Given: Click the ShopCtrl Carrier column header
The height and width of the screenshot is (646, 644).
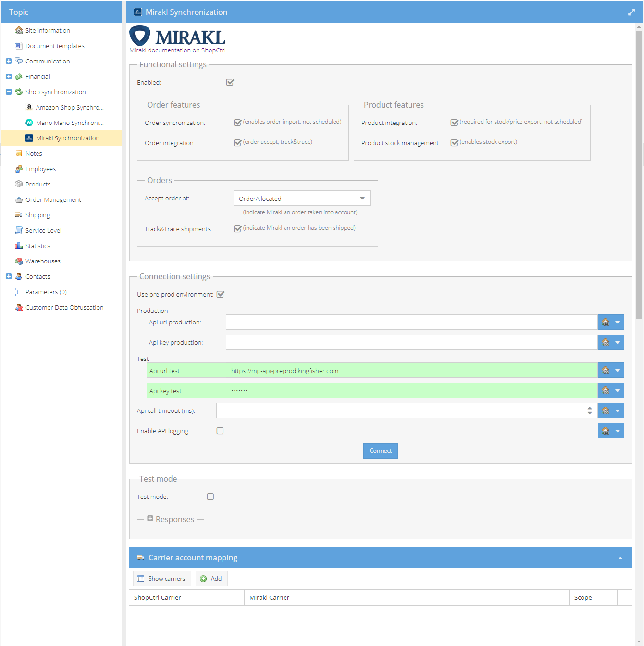Looking at the screenshot, I should click(x=186, y=597).
